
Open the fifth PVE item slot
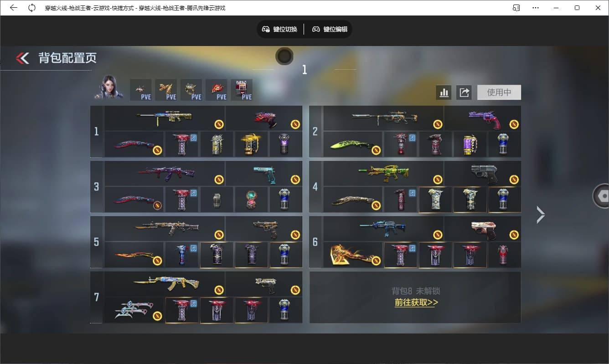coord(242,90)
